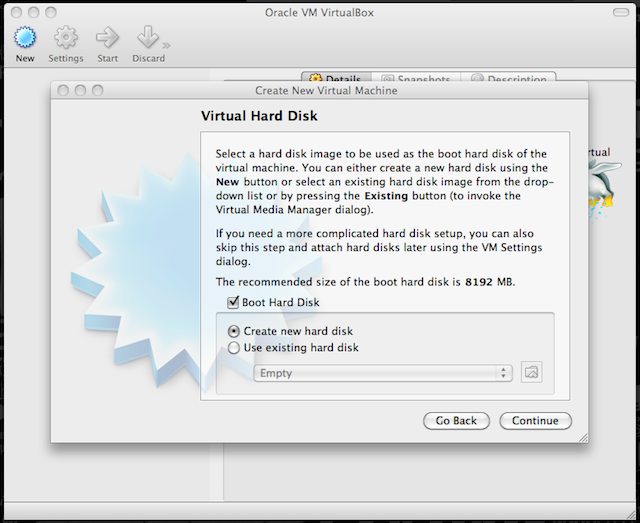Click the Discard toolbar icon
Viewport: 640px width, 523px height.
[148, 38]
